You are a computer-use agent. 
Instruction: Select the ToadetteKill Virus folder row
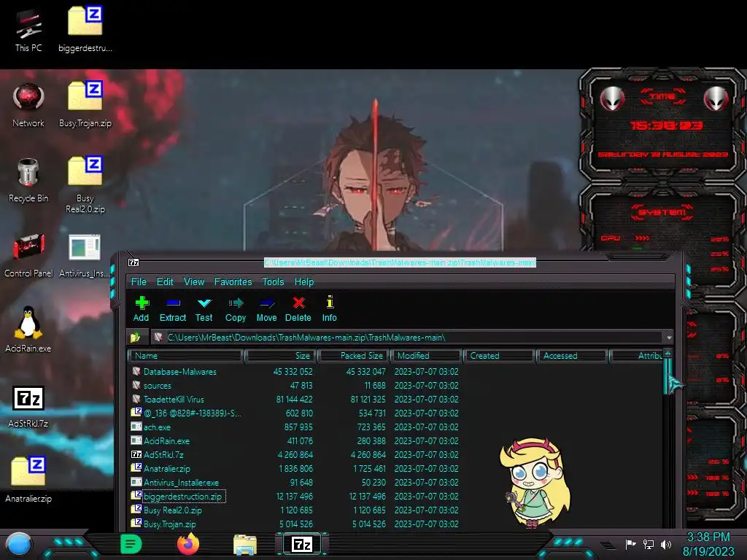click(x=395, y=399)
